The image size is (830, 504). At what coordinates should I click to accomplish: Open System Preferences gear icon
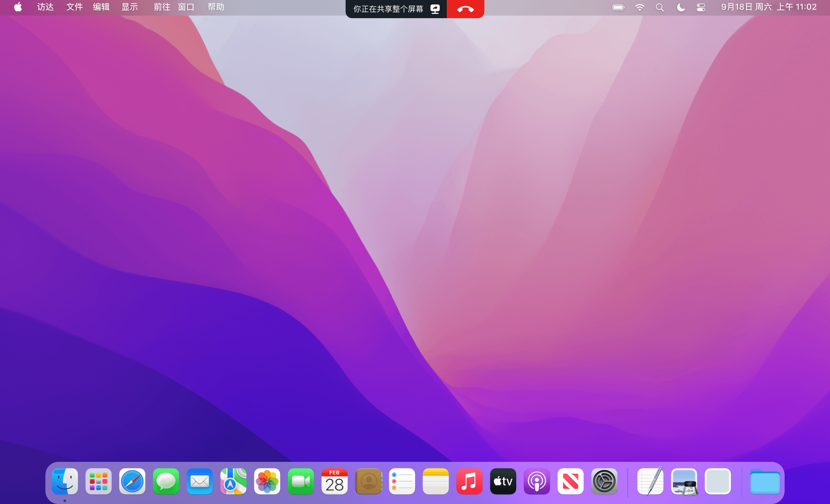coord(604,481)
